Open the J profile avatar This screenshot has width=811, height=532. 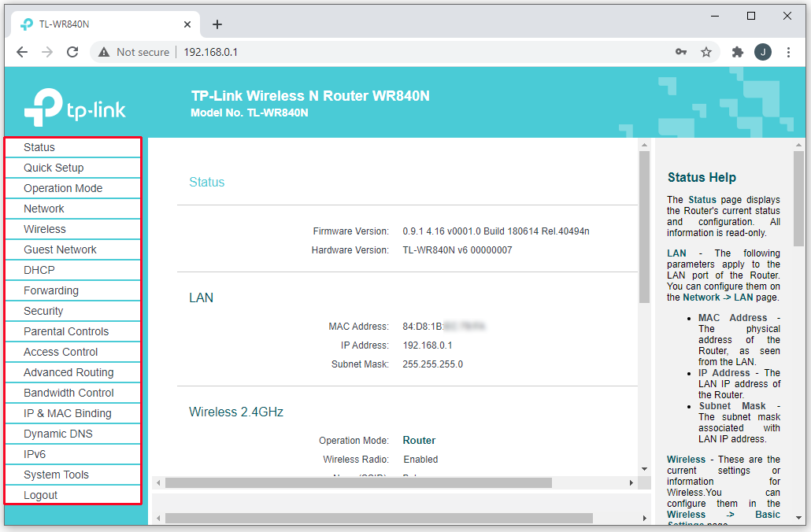(763, 52)
